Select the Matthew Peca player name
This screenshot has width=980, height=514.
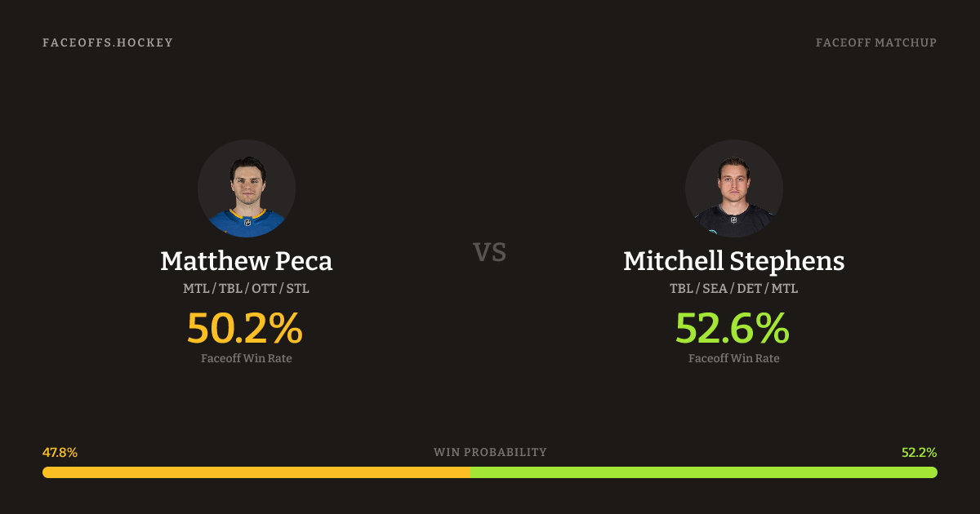[x=247, y=261]
